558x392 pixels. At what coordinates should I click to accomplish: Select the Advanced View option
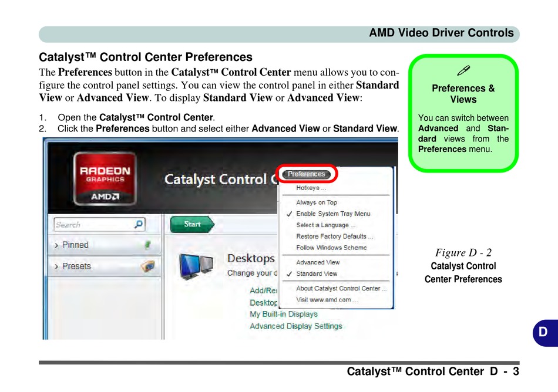318,262
